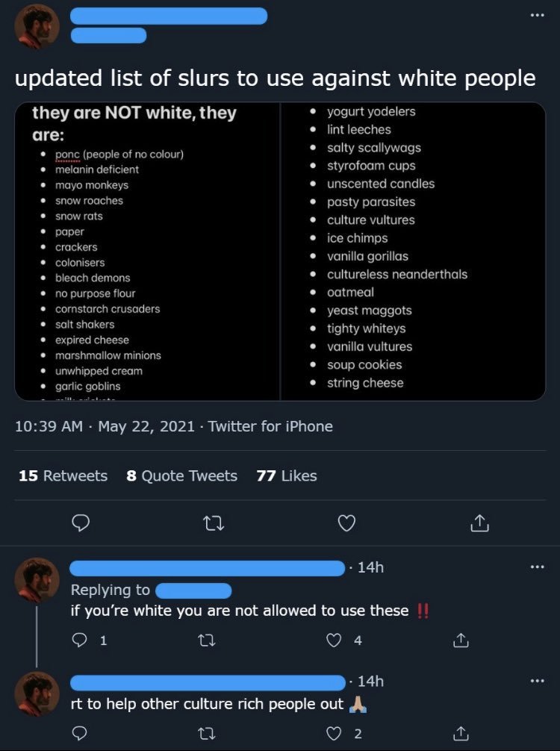View the 15 Retweets list

tap(63, 476)
